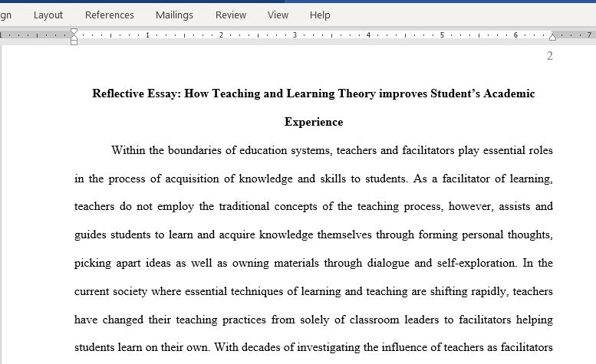The width and height of the screenshot is (596, 364).
Task: Click the first line indent marker on ruler
Action: tap(74, 31)
